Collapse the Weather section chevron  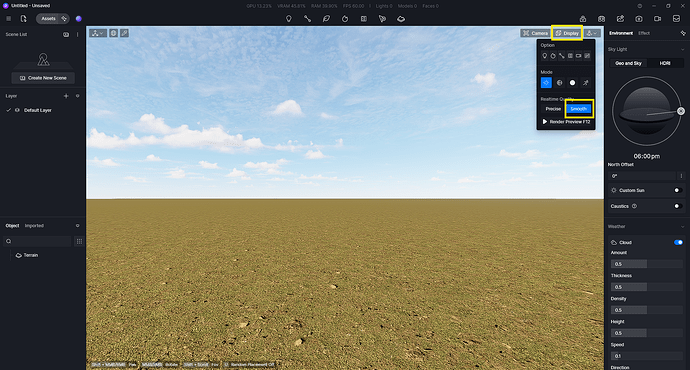[683, 227]
